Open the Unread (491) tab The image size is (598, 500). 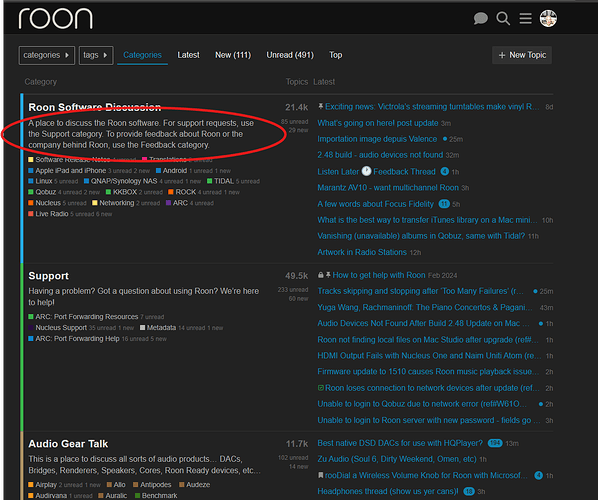(290, 55)
